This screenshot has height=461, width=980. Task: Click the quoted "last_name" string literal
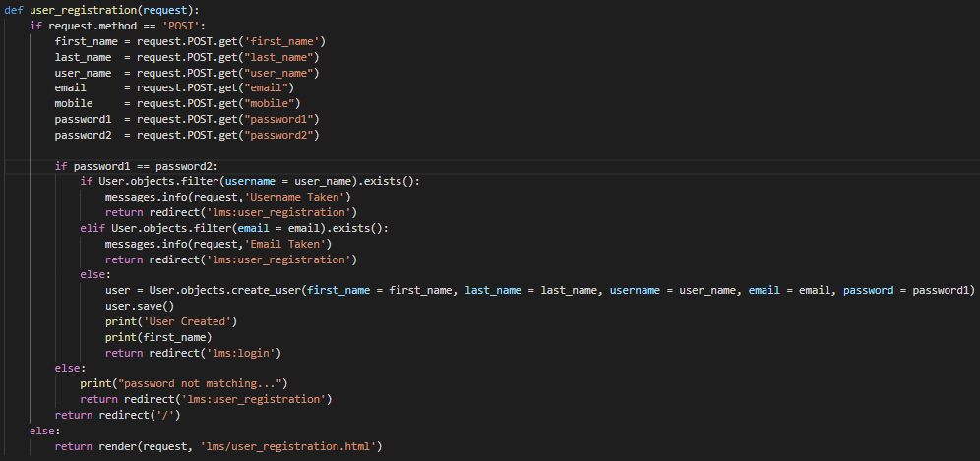click(x=280, y=57)
